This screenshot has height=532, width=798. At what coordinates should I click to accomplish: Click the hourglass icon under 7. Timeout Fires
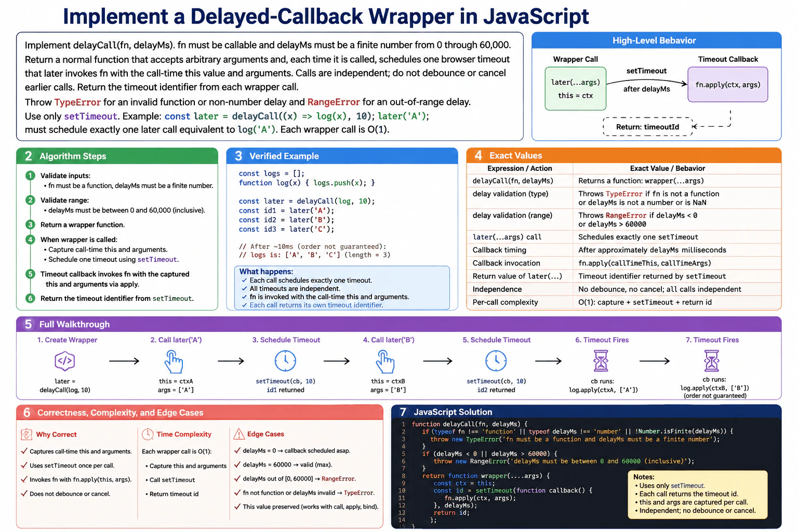click(712, 361)
